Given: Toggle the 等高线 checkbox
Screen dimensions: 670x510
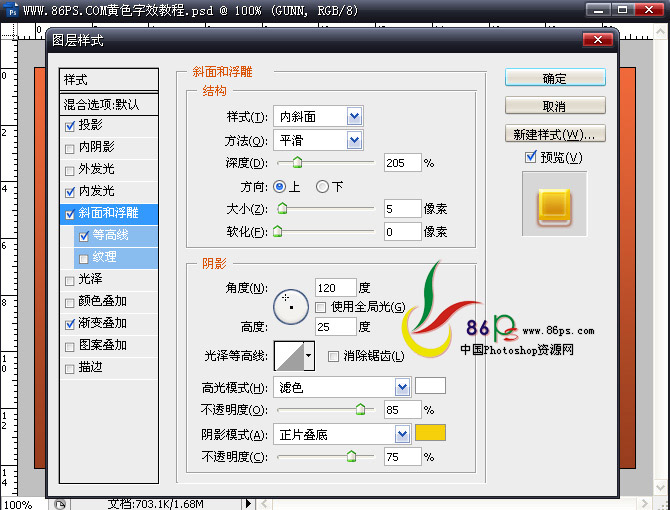Looking at the screenshot, I should (x=84, y=237).
